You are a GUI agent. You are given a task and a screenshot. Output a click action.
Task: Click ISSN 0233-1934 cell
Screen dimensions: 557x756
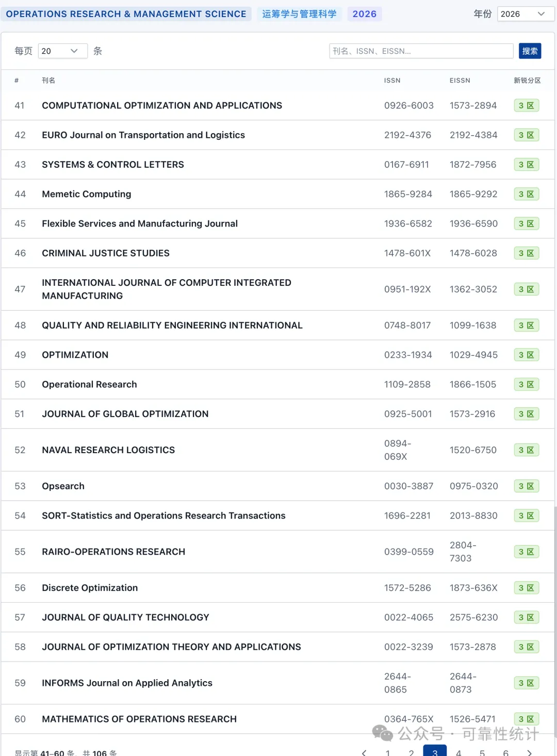(408, 355)
